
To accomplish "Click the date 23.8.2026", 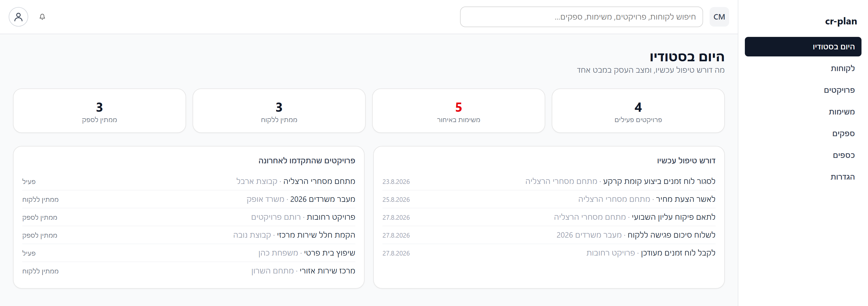I will (x=396, y=182).
